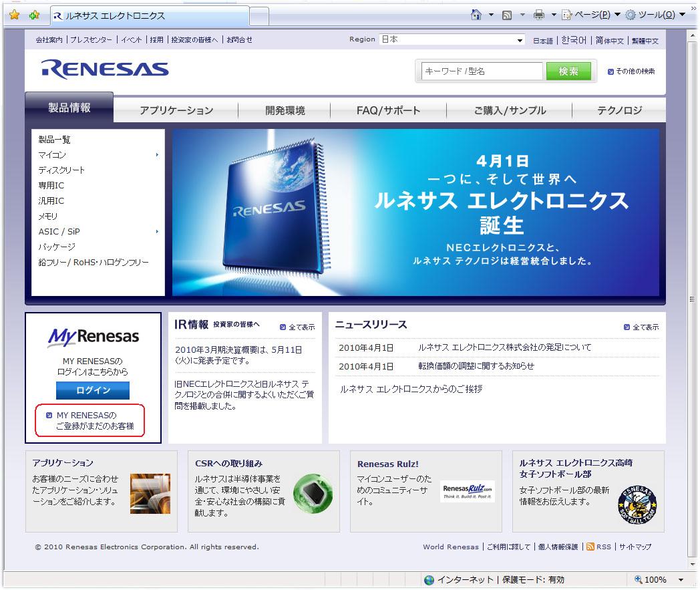Screen dimensions: 700x590
Task: Click the softball team emblem image
Action: coord(637,504)
